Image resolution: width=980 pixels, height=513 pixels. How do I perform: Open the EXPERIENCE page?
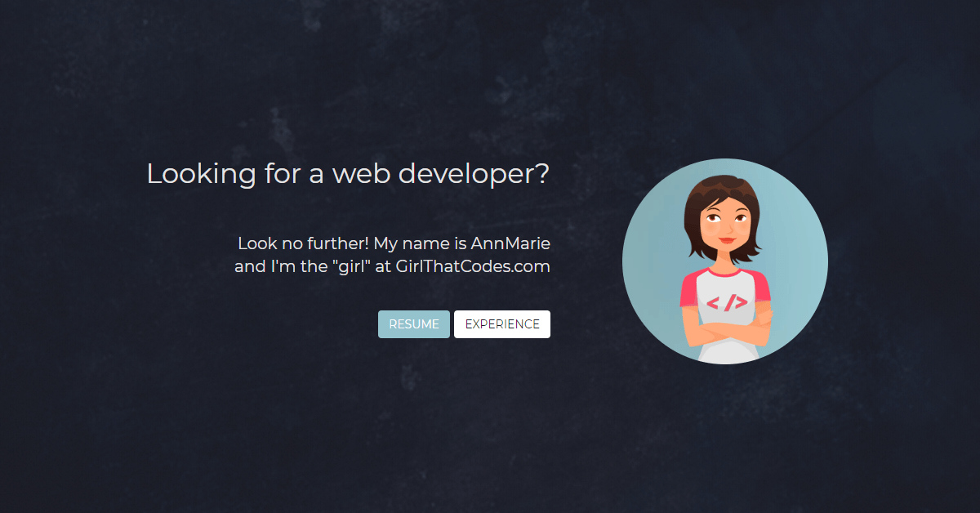(x=501, y=323)
